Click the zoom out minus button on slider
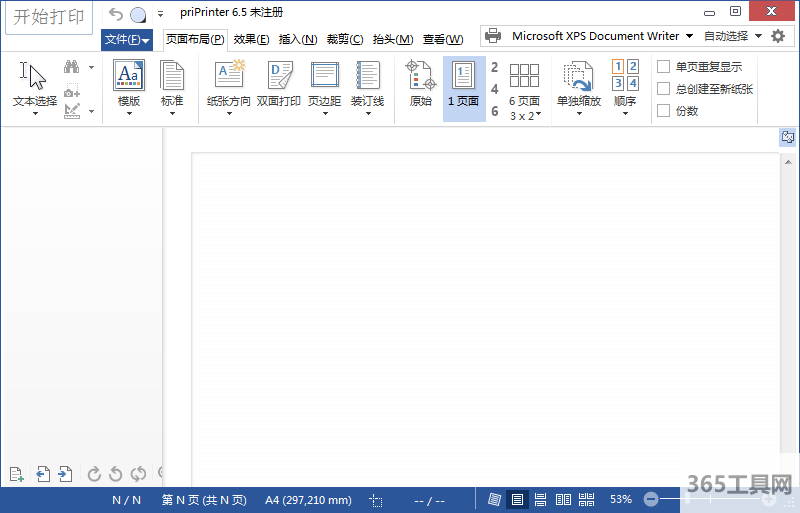This screenshot has height=513, width=800. coord(651,499)
